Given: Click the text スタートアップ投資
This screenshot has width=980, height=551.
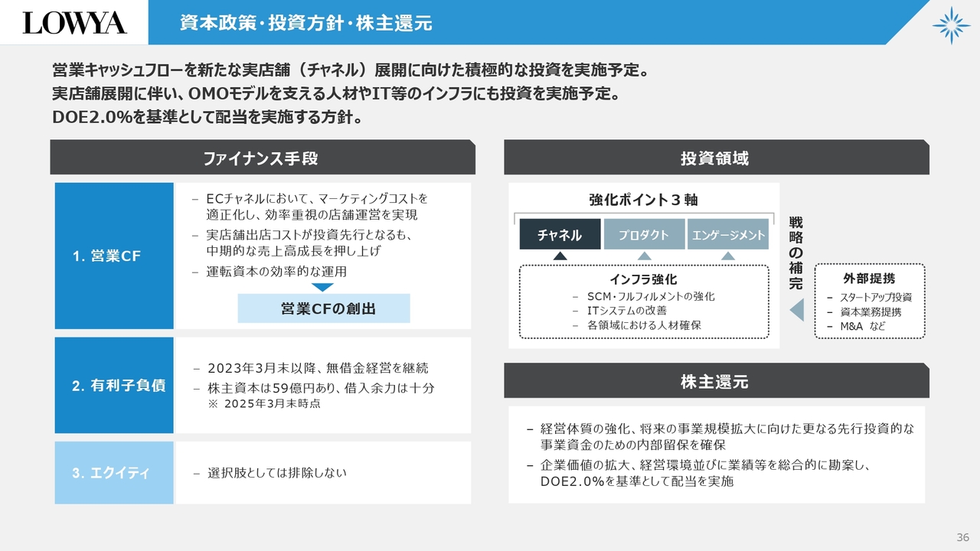Looking at the screenshot, I should (x=876, y=297).
